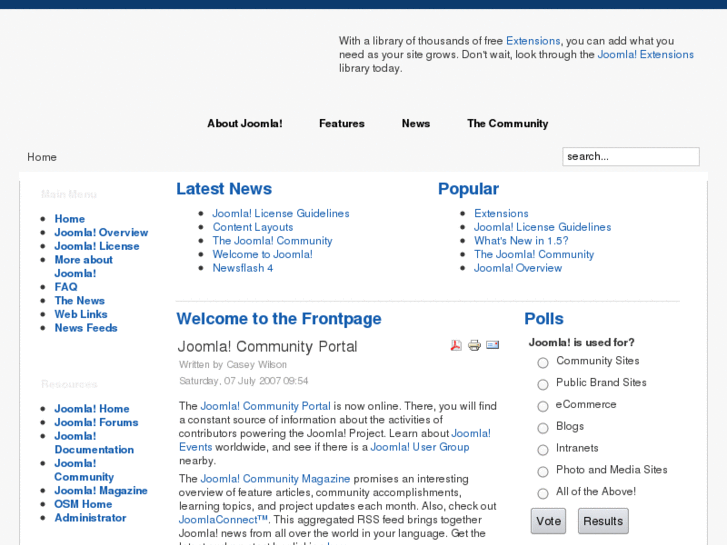Open Extensions in the Popular list

point(501,213)
